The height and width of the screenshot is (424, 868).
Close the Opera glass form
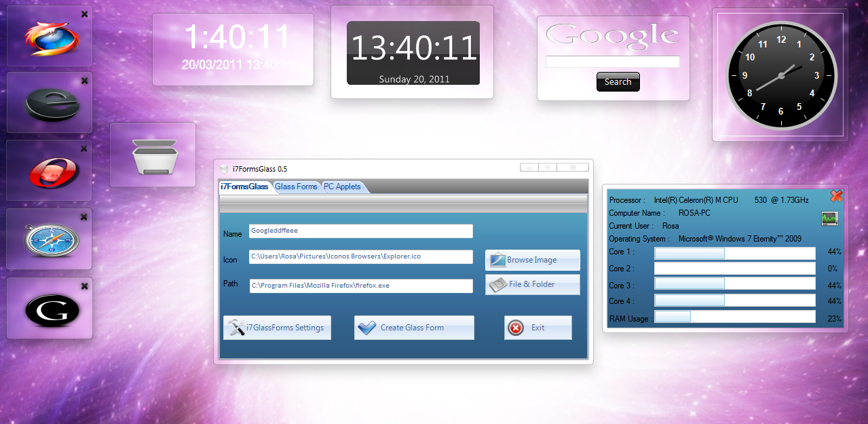pos(84,149)
